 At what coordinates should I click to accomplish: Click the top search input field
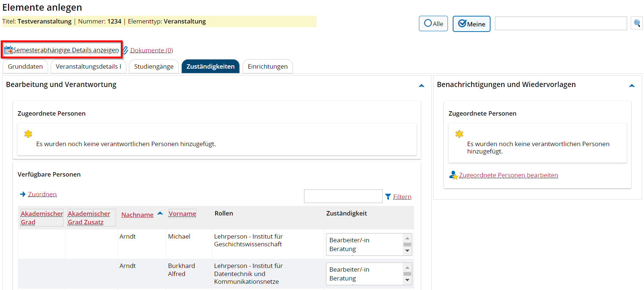(561, 23)
